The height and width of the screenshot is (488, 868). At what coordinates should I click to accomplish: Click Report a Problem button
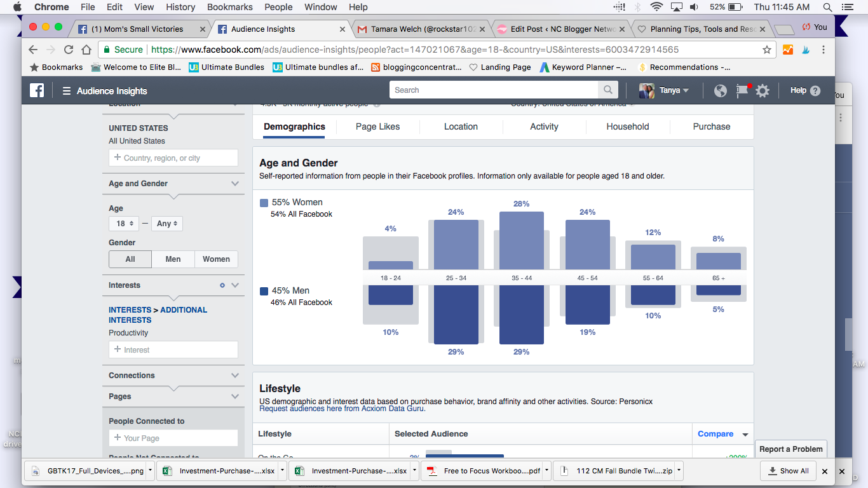click(791, 449)
